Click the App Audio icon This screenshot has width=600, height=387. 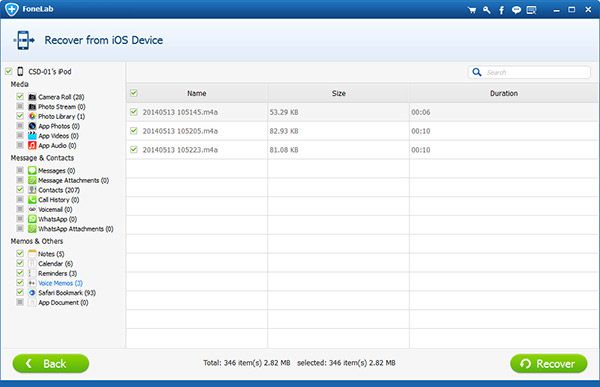[x=32, y=145]
